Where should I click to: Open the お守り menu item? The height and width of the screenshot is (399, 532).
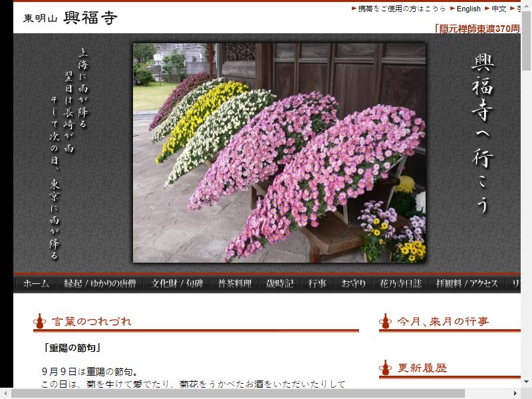(353, 283)
